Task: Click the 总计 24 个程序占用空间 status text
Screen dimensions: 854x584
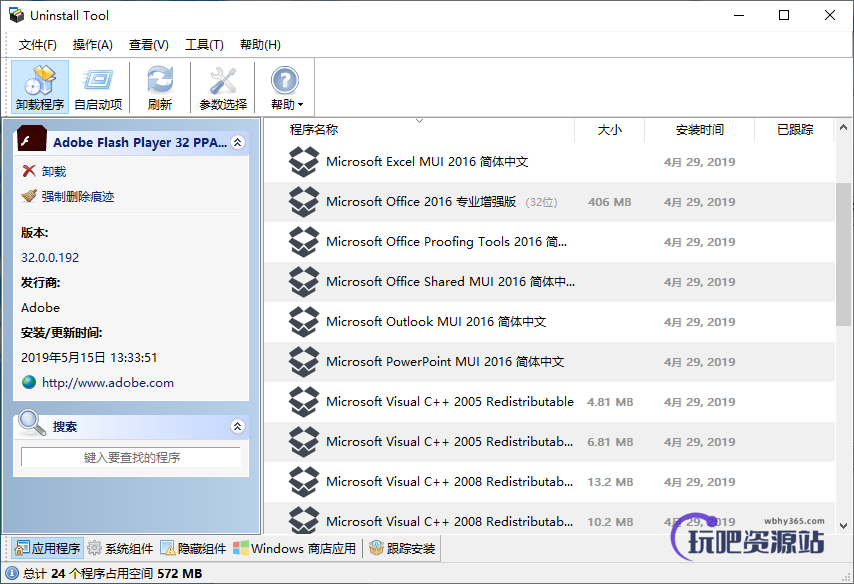Action: (x=112, y=574)
